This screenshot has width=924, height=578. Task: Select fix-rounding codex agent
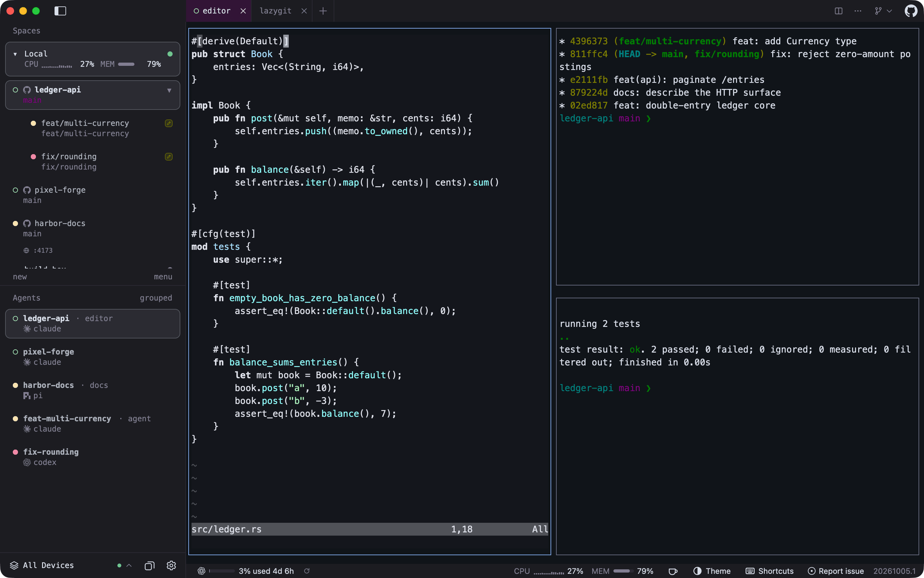pos(93,457)
